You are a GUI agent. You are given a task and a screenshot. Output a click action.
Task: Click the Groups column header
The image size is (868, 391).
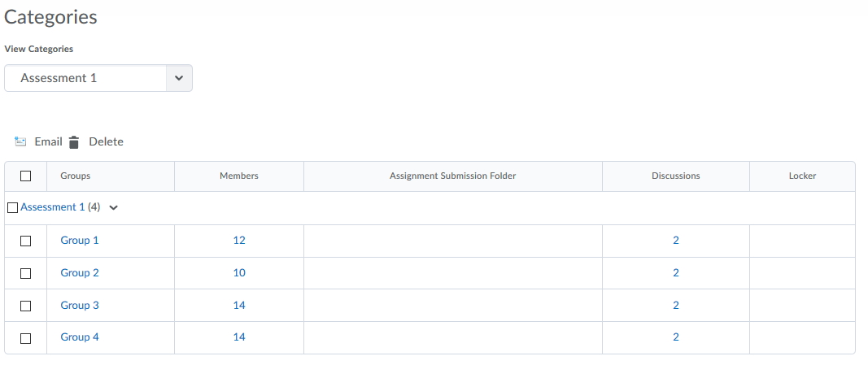coord(76,176)
